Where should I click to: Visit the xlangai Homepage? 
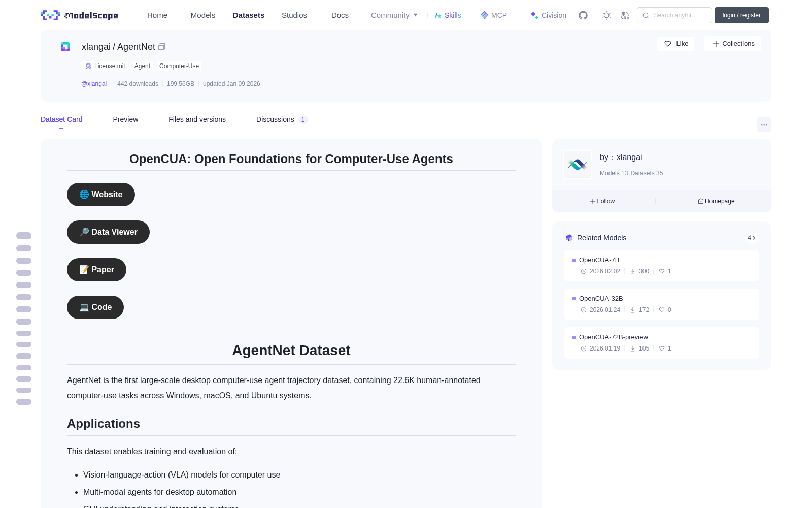click(716, 201)
